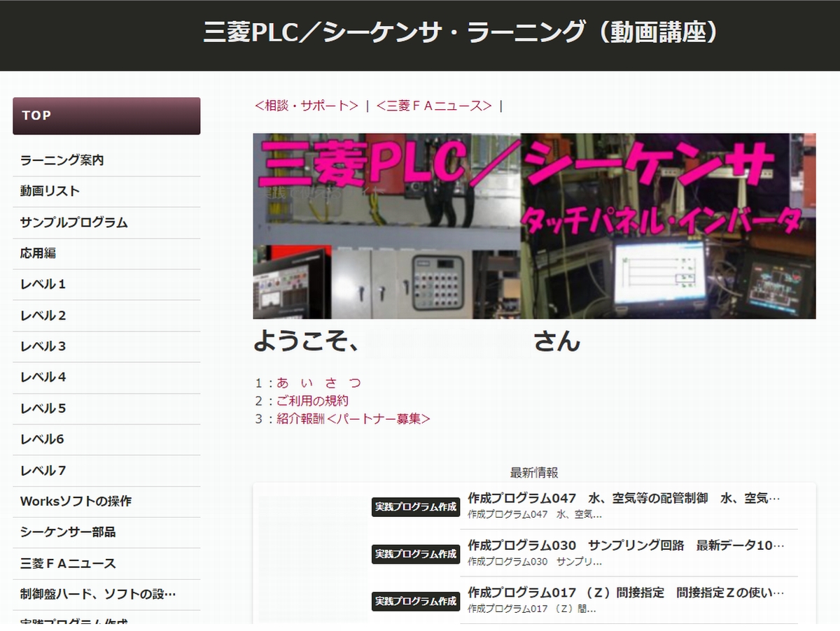This screenshot has height=631, width=840.
Task: Open レベル5 lessons
Action: click(106, 408)
